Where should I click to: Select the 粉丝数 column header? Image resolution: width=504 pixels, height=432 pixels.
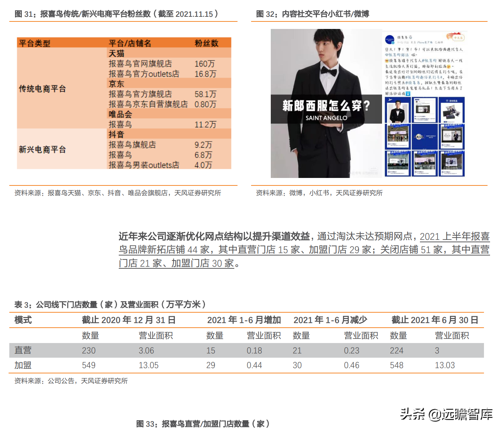206,43
